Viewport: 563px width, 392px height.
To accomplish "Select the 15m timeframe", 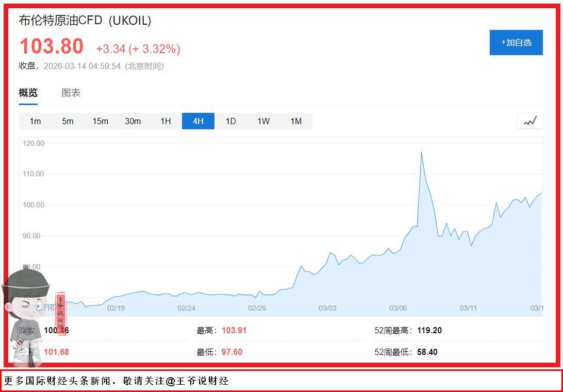I will (x=100, y=121).
